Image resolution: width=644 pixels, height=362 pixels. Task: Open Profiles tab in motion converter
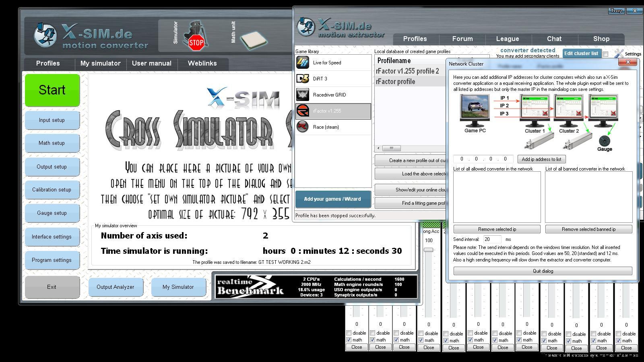coord(48,64)
